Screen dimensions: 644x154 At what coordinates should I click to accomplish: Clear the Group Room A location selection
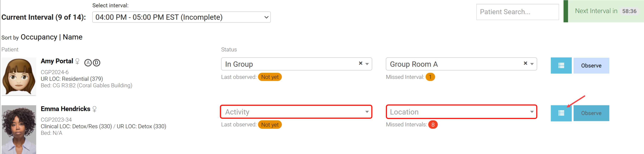point(525,63)
